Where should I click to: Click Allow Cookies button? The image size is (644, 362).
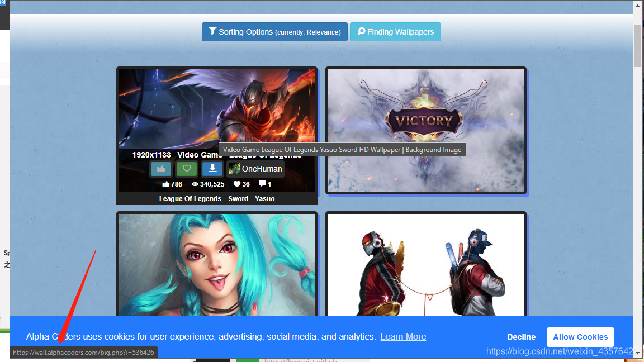pos(580,337)
